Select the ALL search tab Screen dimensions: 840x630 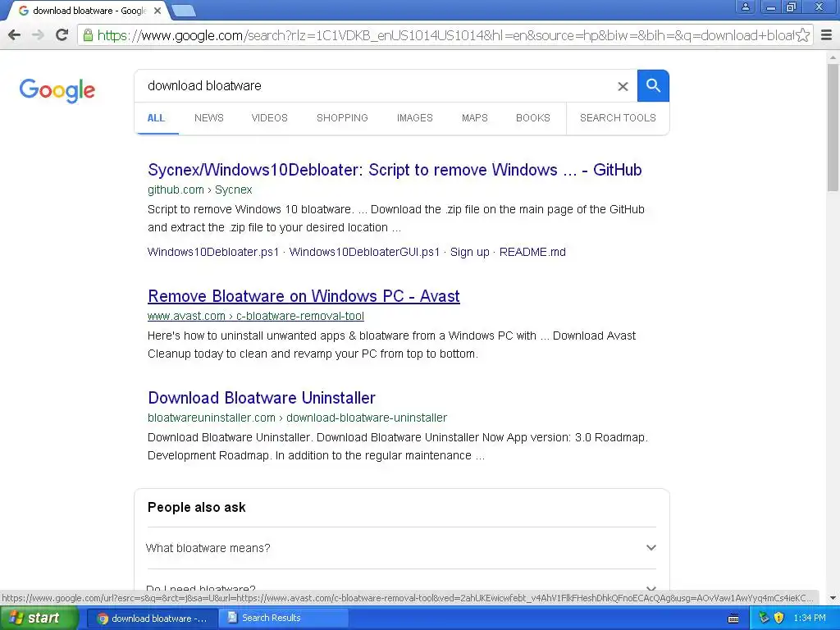[x=156, y=118]
